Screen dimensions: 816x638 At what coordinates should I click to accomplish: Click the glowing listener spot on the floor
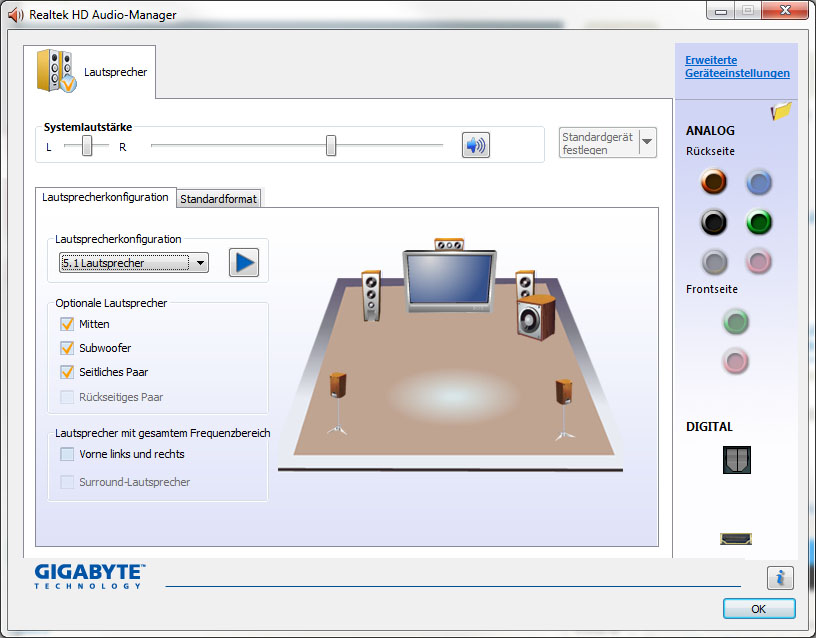[x=453, y=395]
